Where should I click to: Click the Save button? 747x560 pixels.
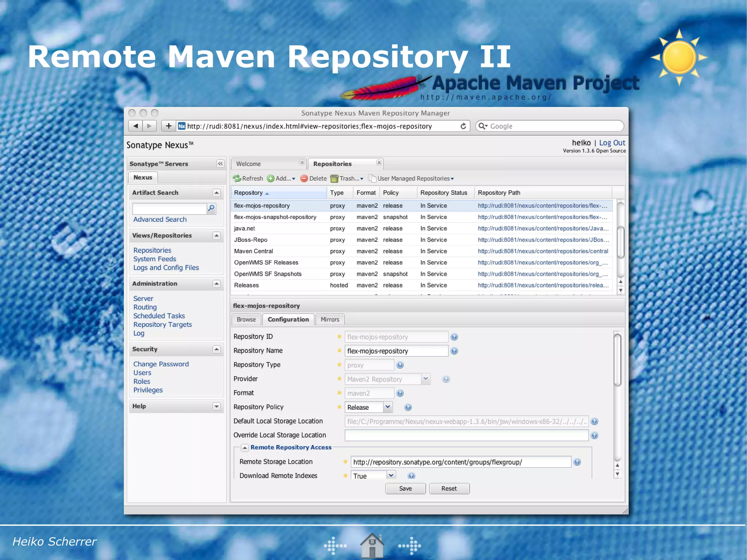click(x=405, y=488)
